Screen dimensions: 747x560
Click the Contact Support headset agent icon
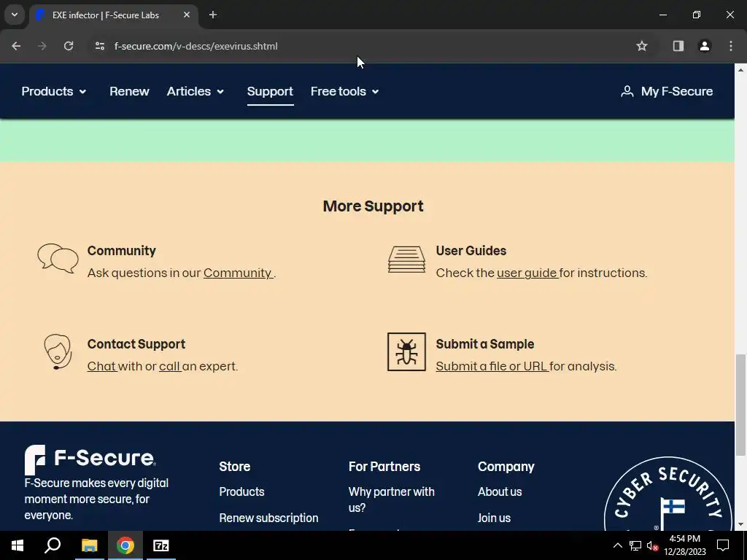[58, 352]
